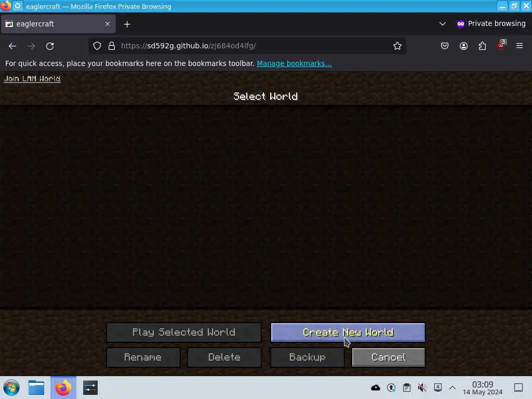Image resolution: width=532 pixels, height=399 pixels.
Task: Expand hidden tray icons arrow
Action: (453, 388)
